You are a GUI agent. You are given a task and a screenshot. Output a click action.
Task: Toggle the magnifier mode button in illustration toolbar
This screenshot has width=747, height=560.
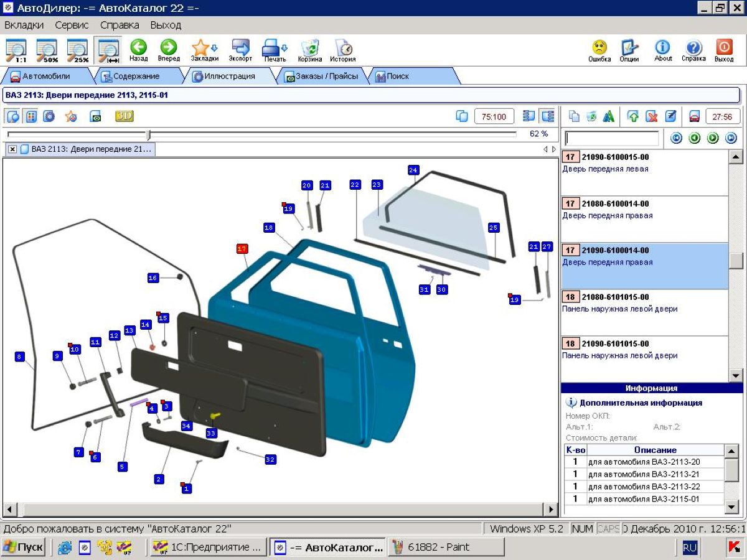point(12,116)
